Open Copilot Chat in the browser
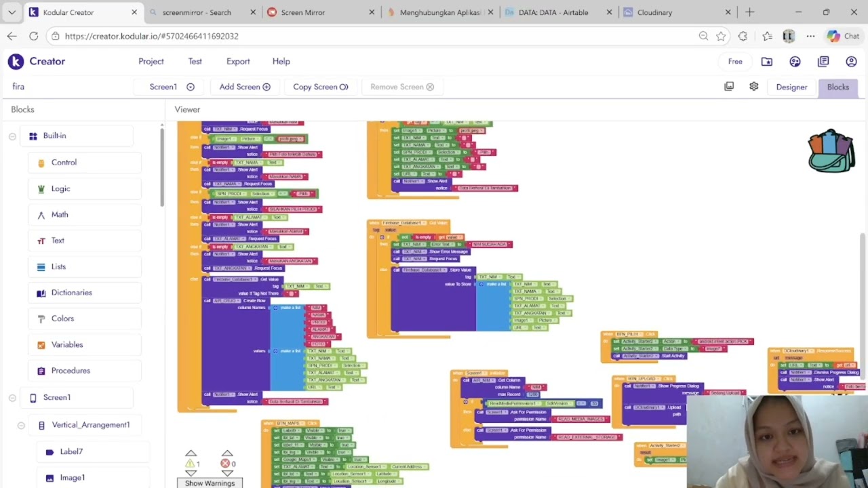The width and height of the screenshot is (868, 488). (x=844, y=36)
